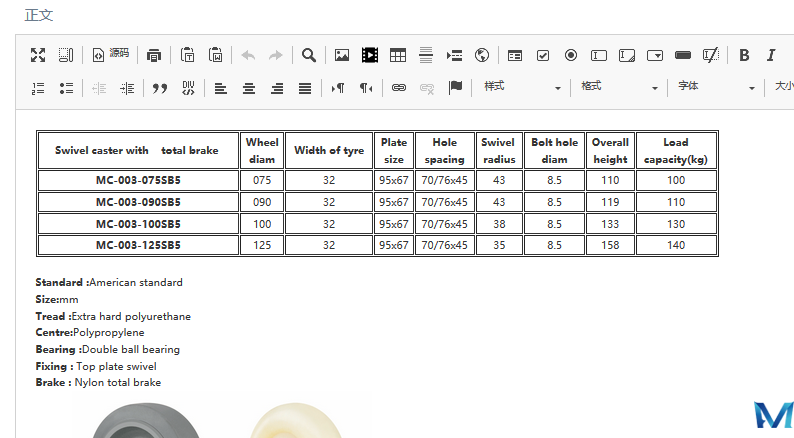This screenshot has height=438, width=794.
Task: Insert a radio button form element
Action: [571, 55]
